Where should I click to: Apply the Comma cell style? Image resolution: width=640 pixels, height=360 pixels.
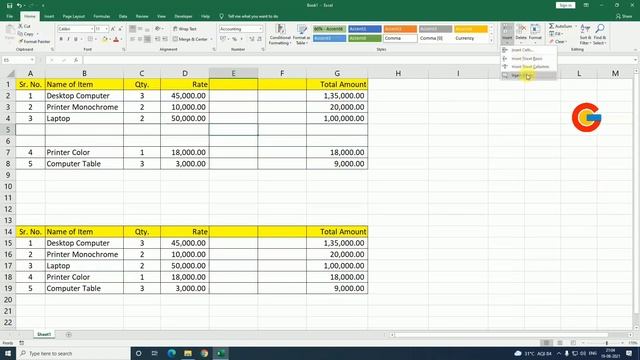point(400,38)
